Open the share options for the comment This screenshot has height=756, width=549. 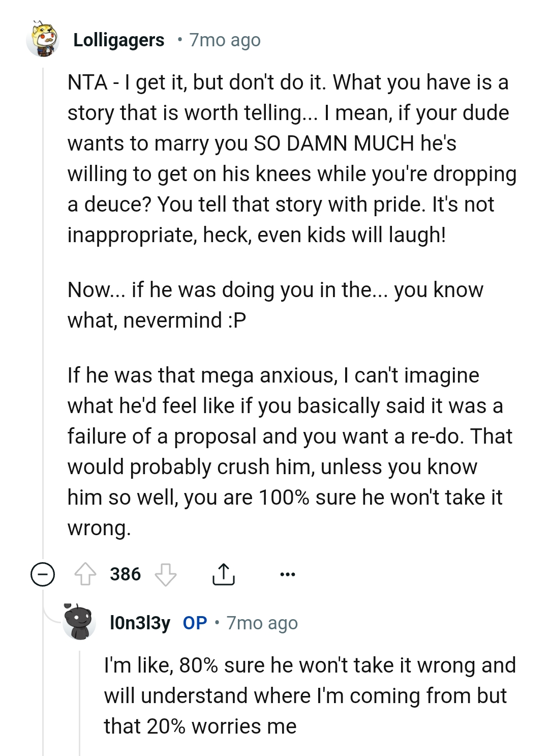coord(224,574)
